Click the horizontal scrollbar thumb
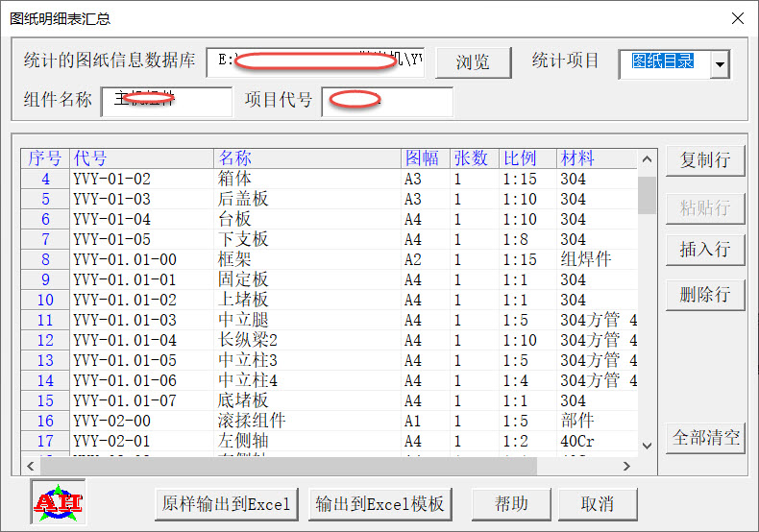 click(288, 466)
